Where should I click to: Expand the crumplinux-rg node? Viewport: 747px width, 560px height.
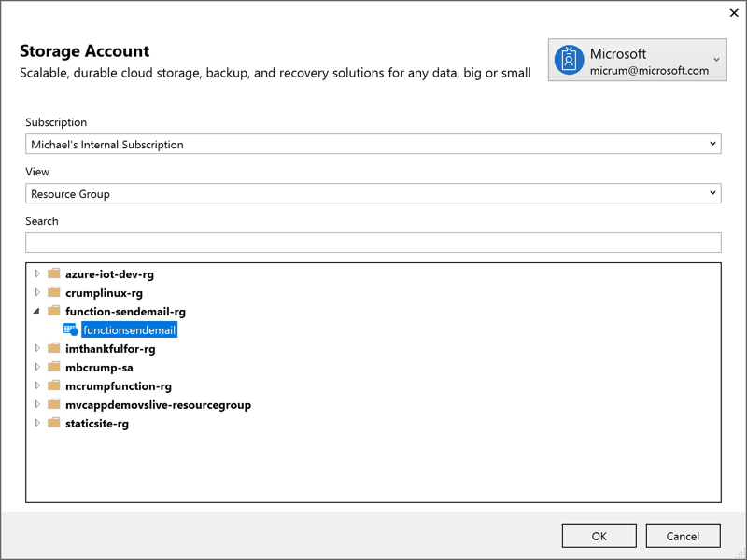pyautogui.click(x=37, y=292)
